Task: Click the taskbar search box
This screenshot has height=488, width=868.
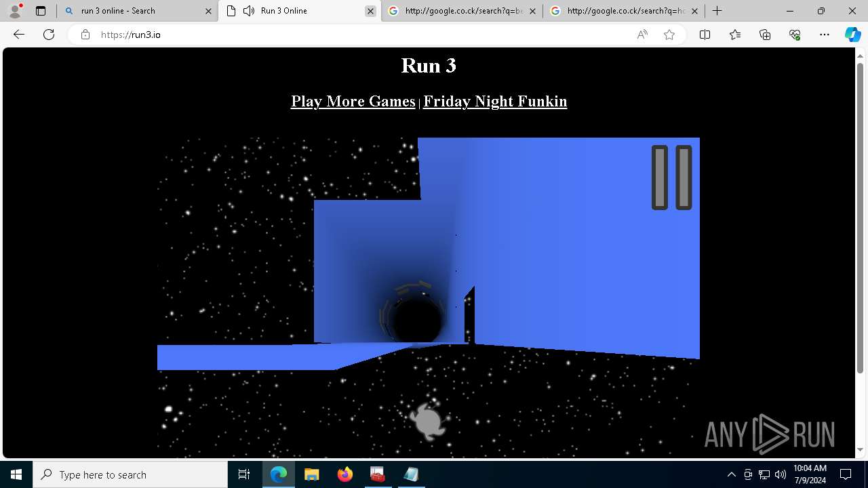Action: [x=130, y=474]
